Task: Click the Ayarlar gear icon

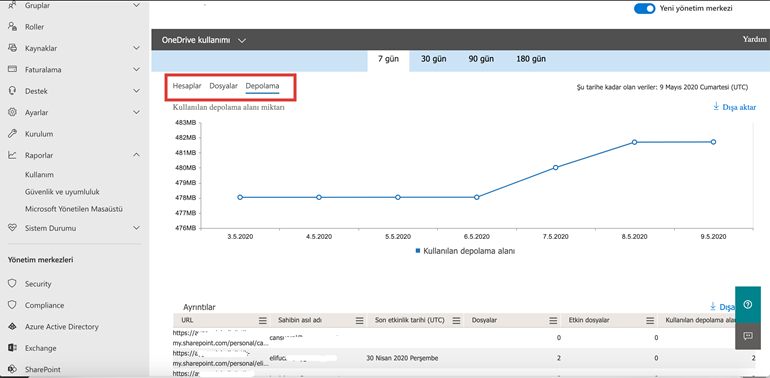Action: pos(12,112)
